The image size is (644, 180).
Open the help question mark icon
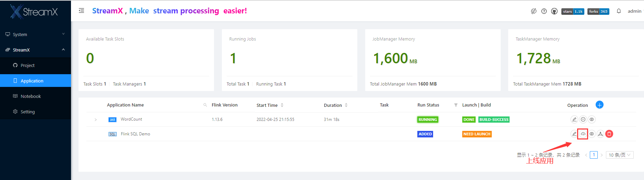(x=544, y=11)
